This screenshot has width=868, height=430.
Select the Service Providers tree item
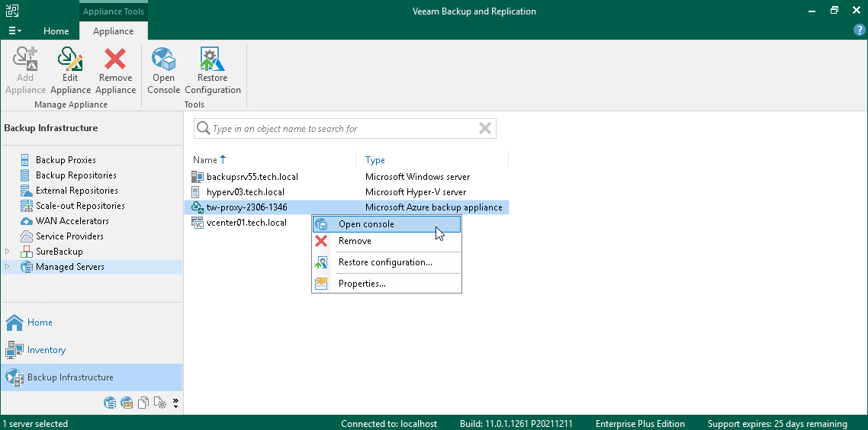tap(69, 236)
